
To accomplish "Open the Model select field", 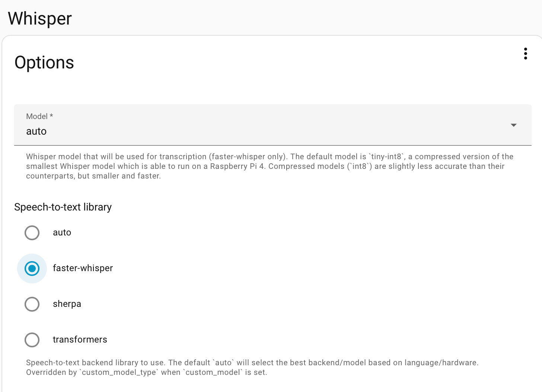I will [x=273, y=125].
